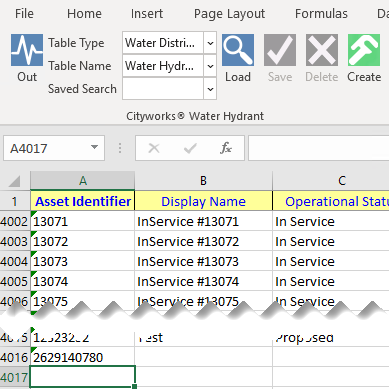Click cell with value 2629140780
The height and width of the screenshot is (389, 389).
click(x=83, y=357)
